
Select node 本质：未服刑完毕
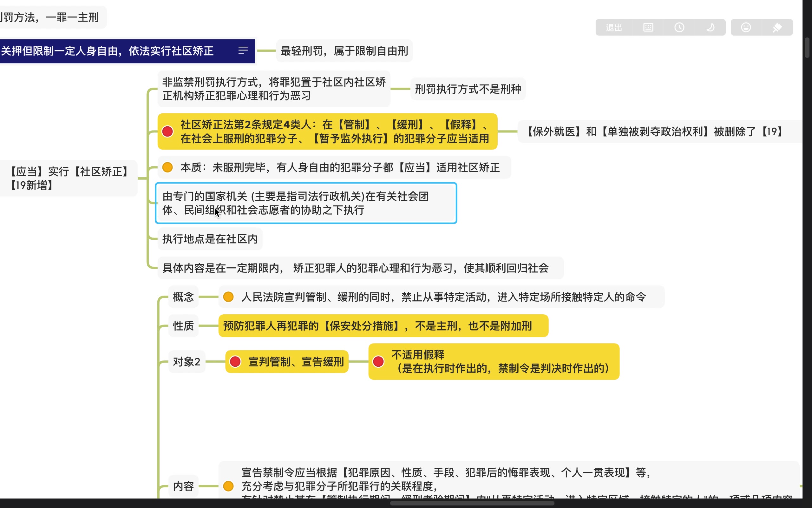(x=334, y=167)
